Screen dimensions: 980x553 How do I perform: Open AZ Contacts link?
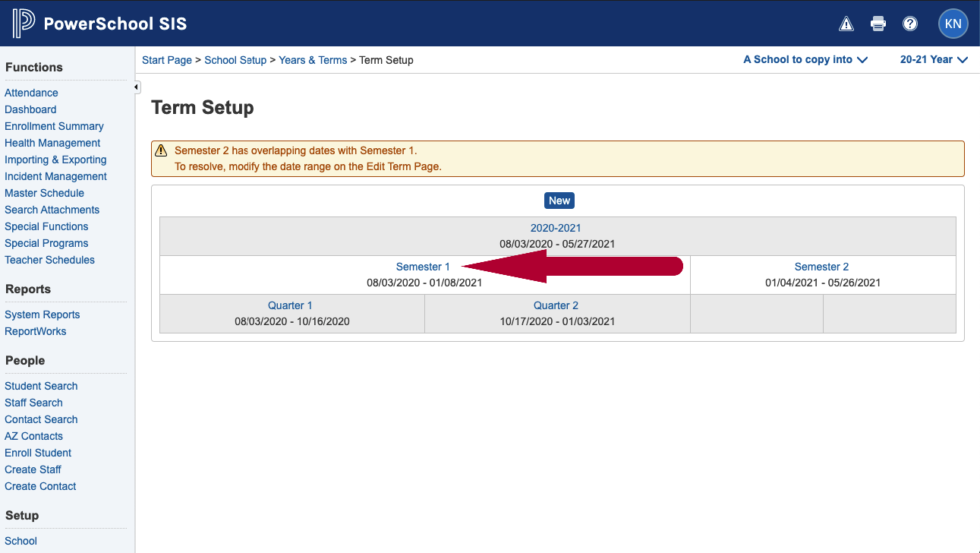coord(33,436)
